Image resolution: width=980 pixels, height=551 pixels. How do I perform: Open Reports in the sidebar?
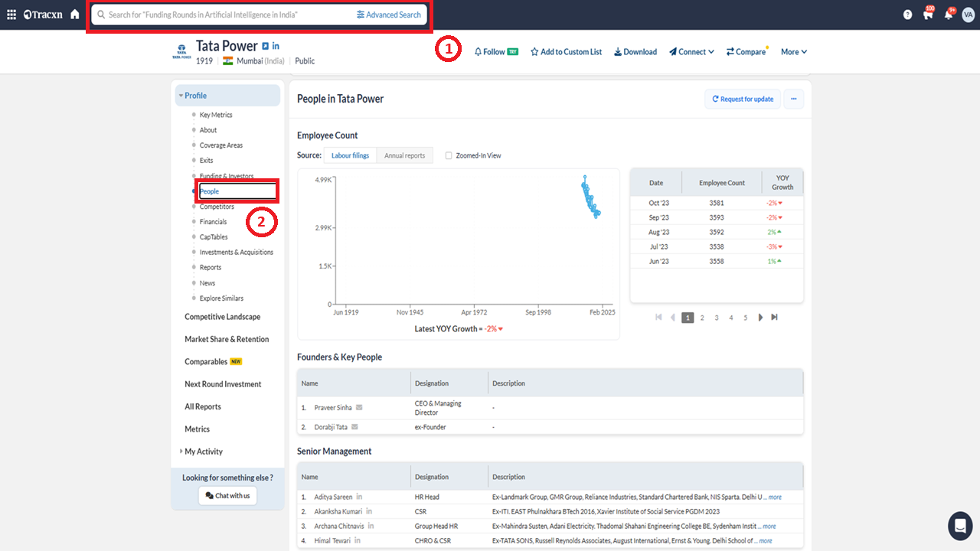[x=211, y=268]
